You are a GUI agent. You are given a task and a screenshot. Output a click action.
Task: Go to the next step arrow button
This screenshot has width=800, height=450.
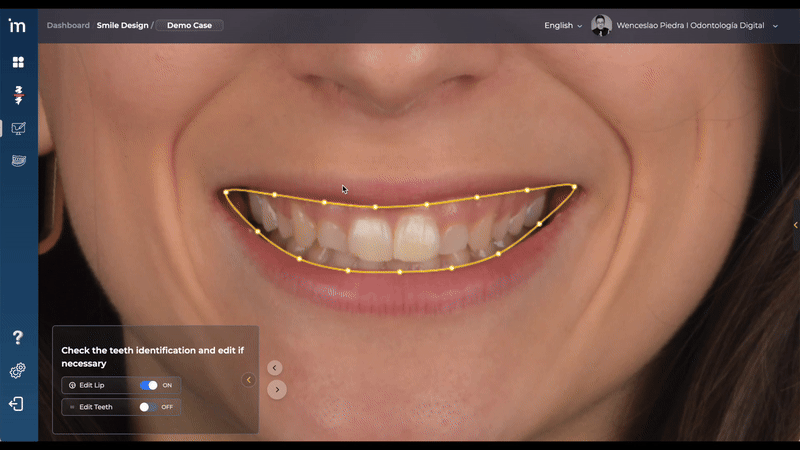277,390
